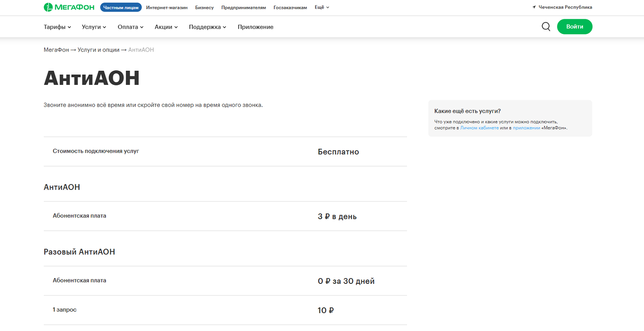
Task: Open the Приложение page
Action: click(x=255, y=27)
